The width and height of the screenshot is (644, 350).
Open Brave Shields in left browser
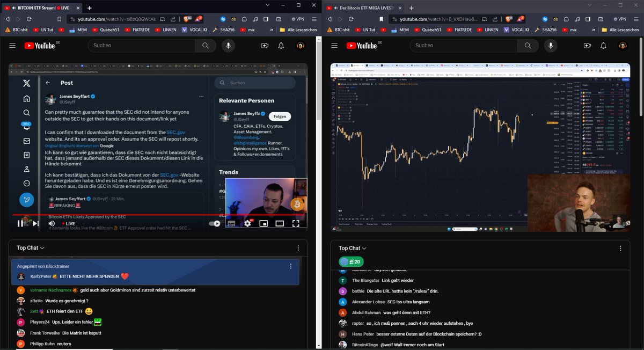pyautogui.click(x=188, y=19)
